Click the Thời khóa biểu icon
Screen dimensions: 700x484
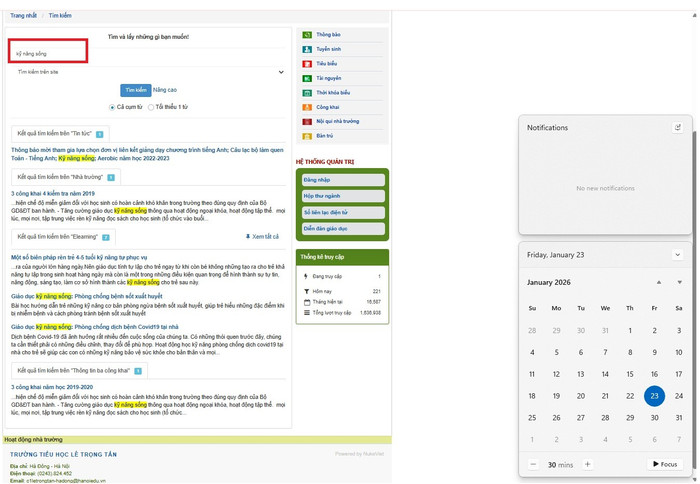(306, 92)
